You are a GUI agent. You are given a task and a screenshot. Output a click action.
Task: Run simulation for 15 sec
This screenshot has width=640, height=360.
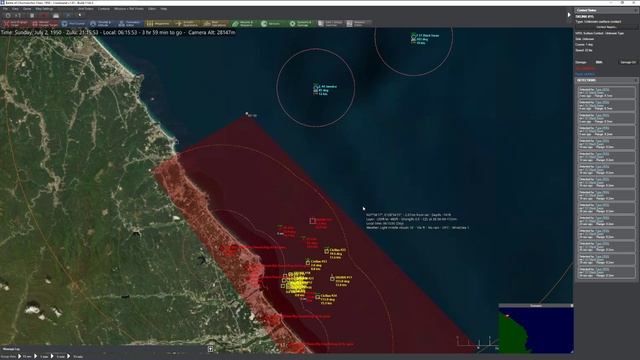click(24, 356)
